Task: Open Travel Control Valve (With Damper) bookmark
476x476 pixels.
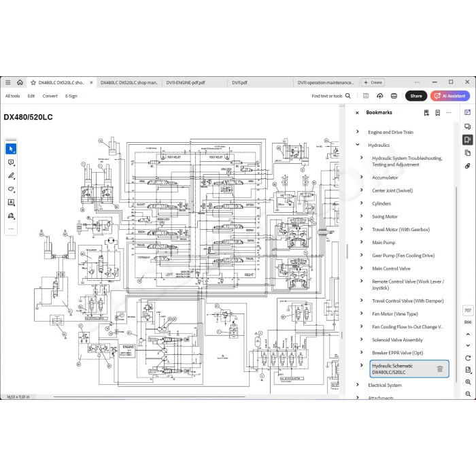Action: point(407,301)
